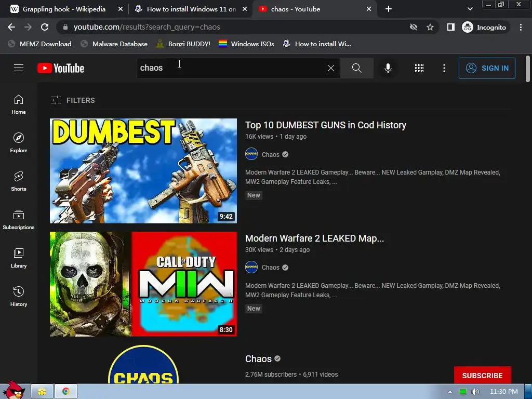Show hidden tray icons arrow

point(450,392)
